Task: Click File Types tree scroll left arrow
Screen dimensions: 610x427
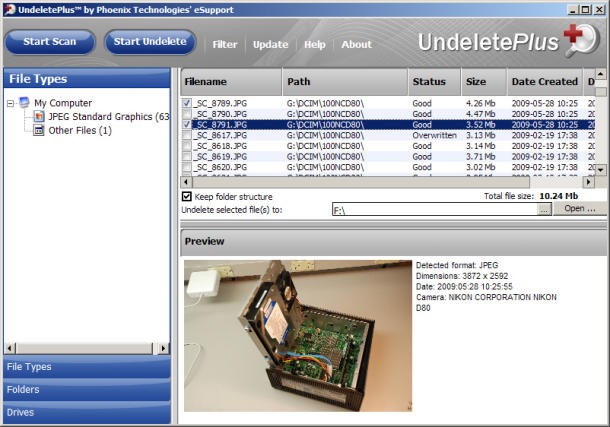Action: pyautogui.click(x=10, y=348)
